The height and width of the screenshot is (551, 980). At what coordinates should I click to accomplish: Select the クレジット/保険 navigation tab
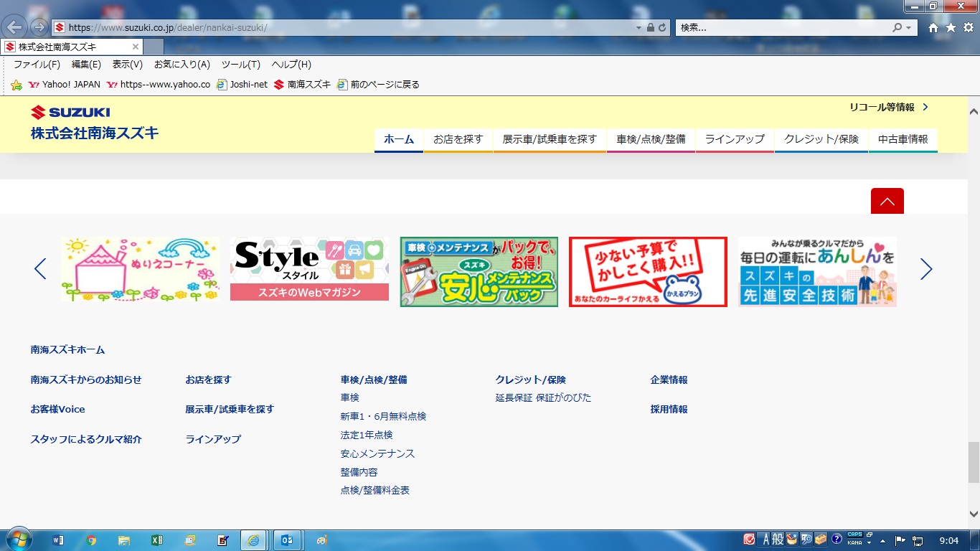[821, 139]
